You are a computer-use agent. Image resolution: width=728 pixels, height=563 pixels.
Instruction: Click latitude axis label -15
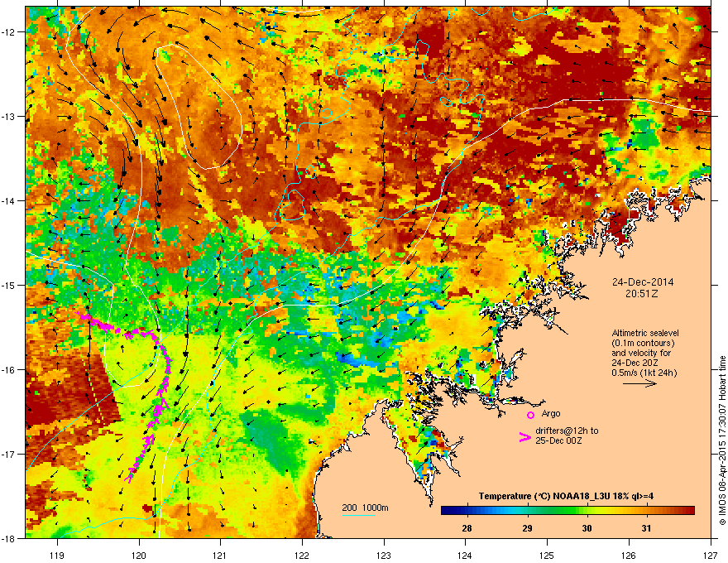[9, 285]
